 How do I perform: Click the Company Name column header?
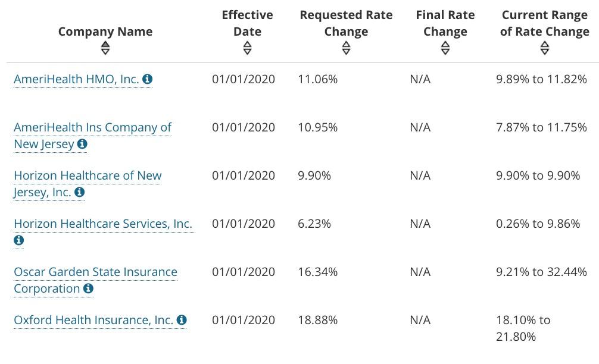tap(105, 32)
